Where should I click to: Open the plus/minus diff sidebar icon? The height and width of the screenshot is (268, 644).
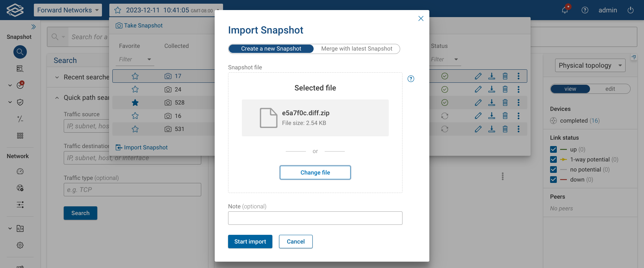[x=20, y=119]
